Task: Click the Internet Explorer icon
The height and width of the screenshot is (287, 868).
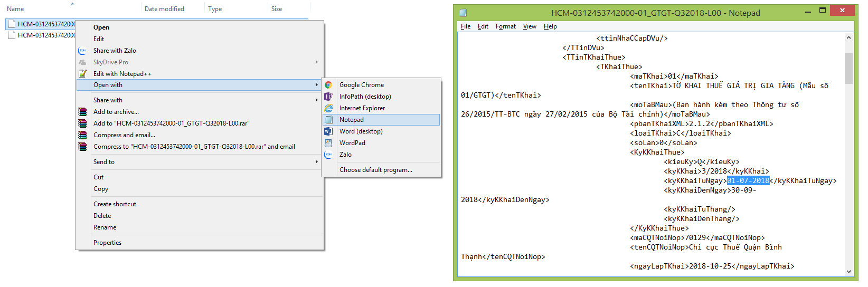Action: 328,108
